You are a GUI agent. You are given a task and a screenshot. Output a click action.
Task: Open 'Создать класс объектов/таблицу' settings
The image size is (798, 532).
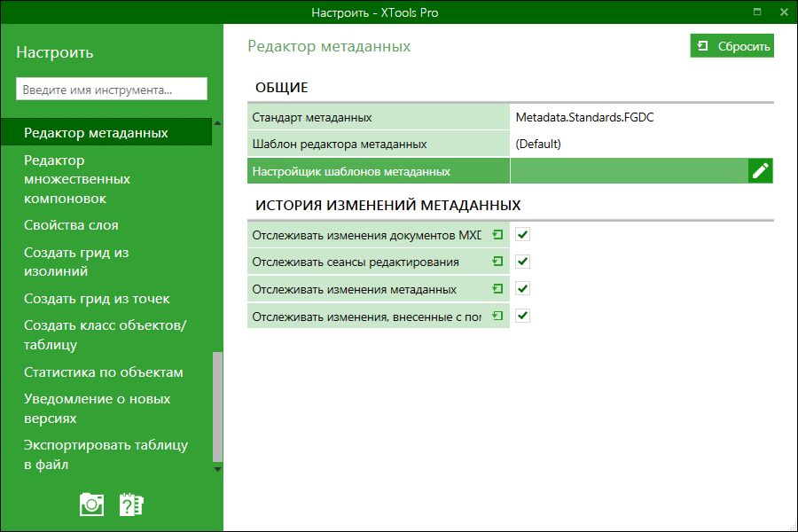pyautogui.click(x=106, y=335)
